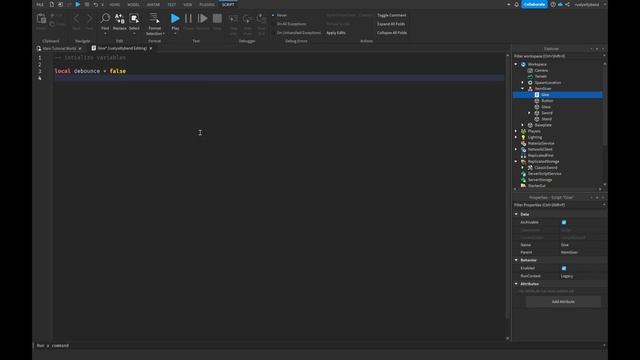Click the help icon next to Collaborate
Viewport: 640px width, 360px height.
pyautogui.click(x=553, y=4)
